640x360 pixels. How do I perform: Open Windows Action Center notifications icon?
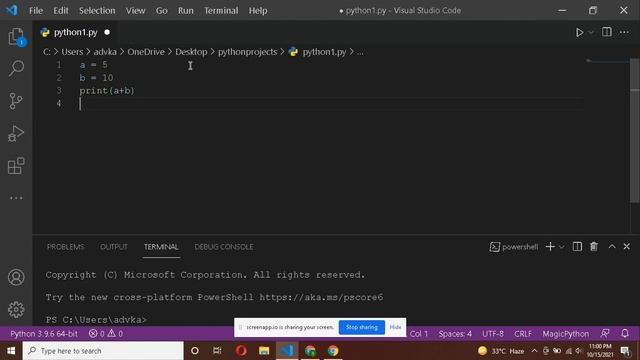(625, 351)
